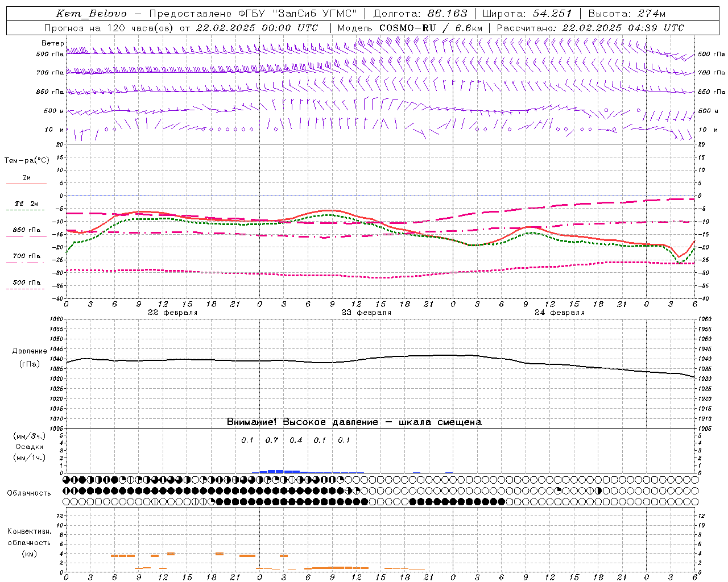
Task: Click the "Внимание! Высокое давление" scale warning
Action: [x=302, y=422]
